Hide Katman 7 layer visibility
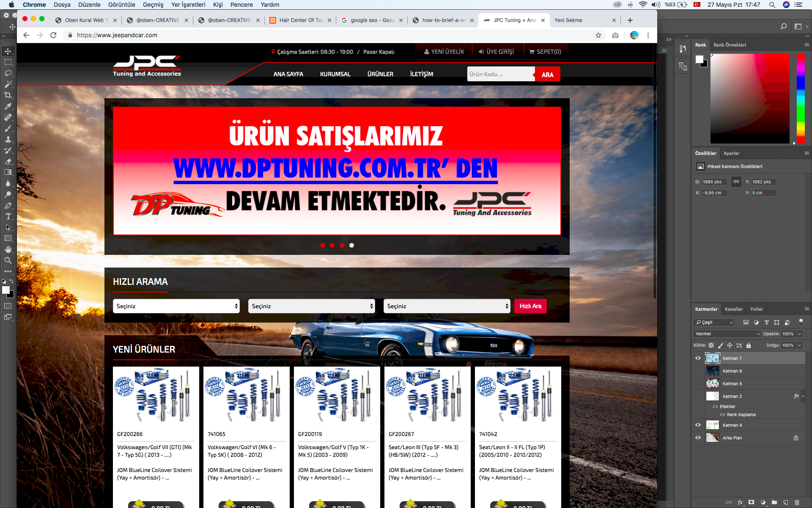The width and height of the screenshot is (812, 508). pos(698,358)
